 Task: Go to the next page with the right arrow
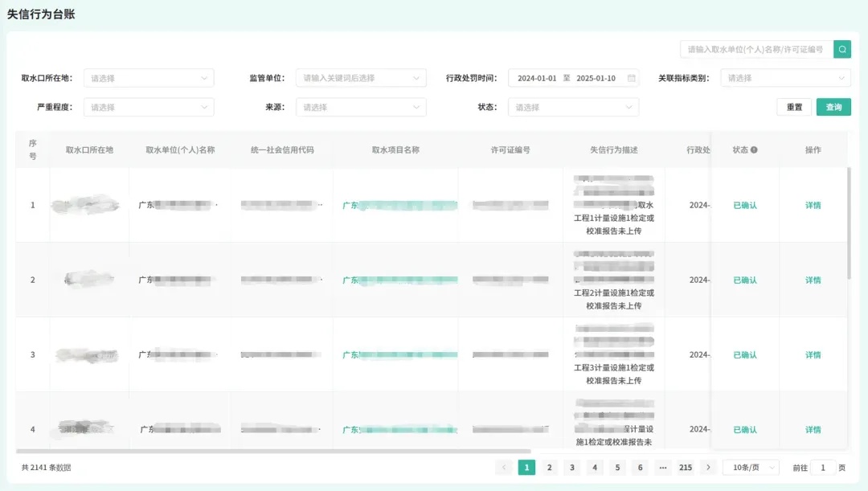point(708,467)
